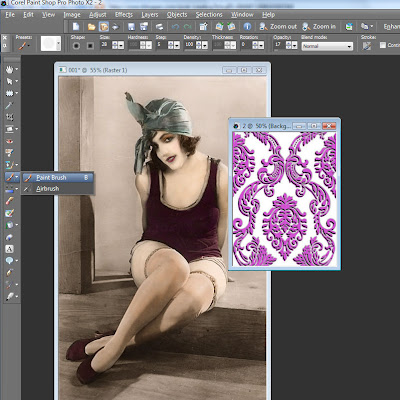Click the Opacity value field
Image resolution: width=400 pixels, height=400 pixels.
pyautogui.click(x=279, y=45)
